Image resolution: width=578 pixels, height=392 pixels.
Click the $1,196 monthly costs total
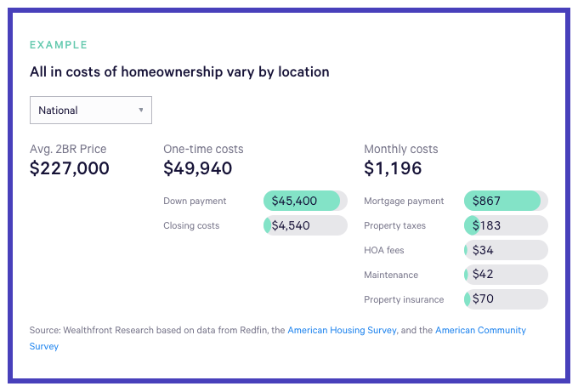[x=393, y=168]
